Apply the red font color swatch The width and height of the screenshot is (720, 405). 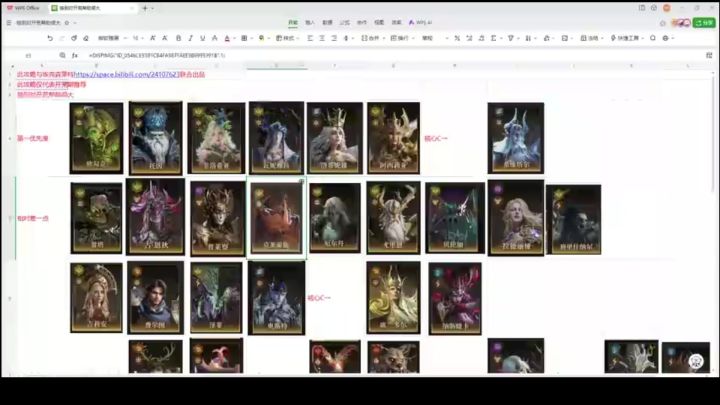tap(227, 38)
